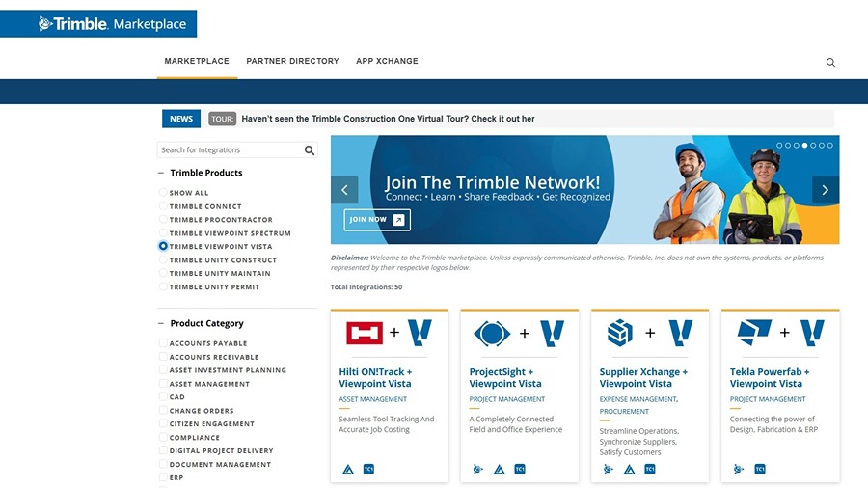Jump to last banner carousel dot
This screenshot has height=488, width=868.
(829, 145)
